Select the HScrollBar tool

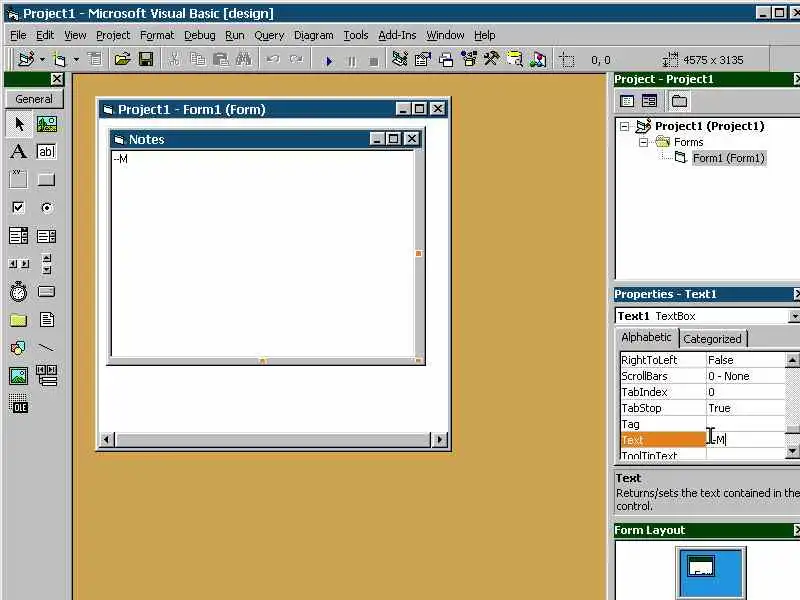tap(19, 264)
